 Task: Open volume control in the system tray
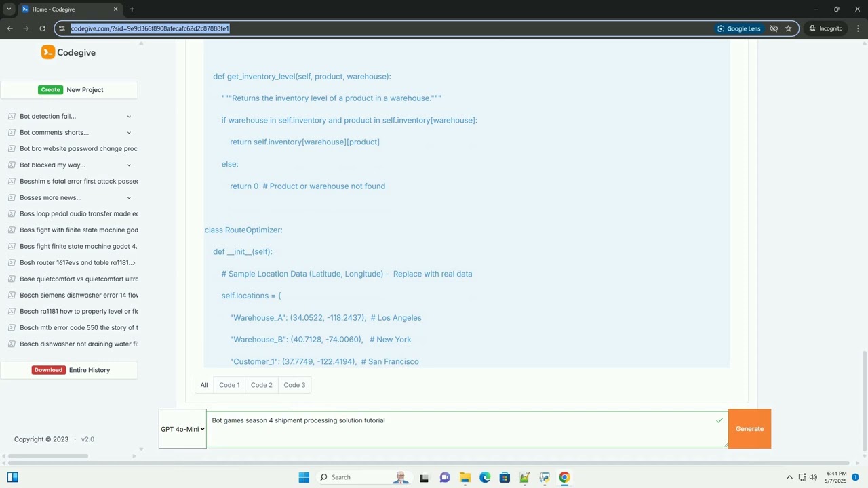tap(813, 477)
